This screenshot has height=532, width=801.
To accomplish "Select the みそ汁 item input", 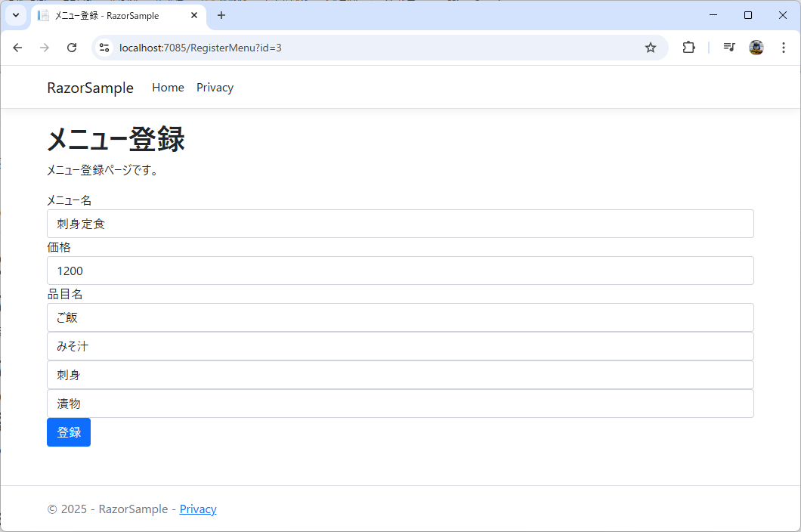I will (x=400, y=346).
